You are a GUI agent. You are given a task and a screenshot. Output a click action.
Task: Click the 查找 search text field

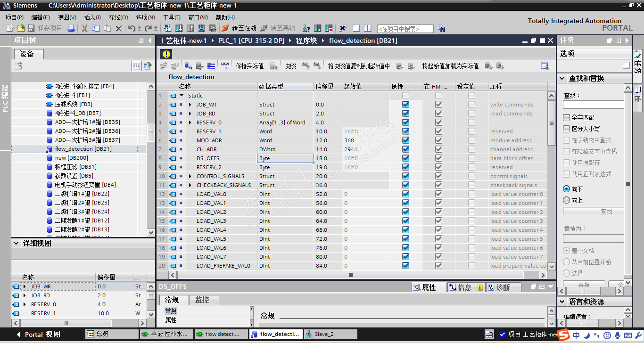click(593, 105)
